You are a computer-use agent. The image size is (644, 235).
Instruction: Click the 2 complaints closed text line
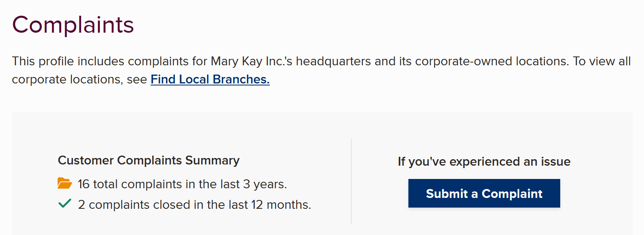click(195, 205)
